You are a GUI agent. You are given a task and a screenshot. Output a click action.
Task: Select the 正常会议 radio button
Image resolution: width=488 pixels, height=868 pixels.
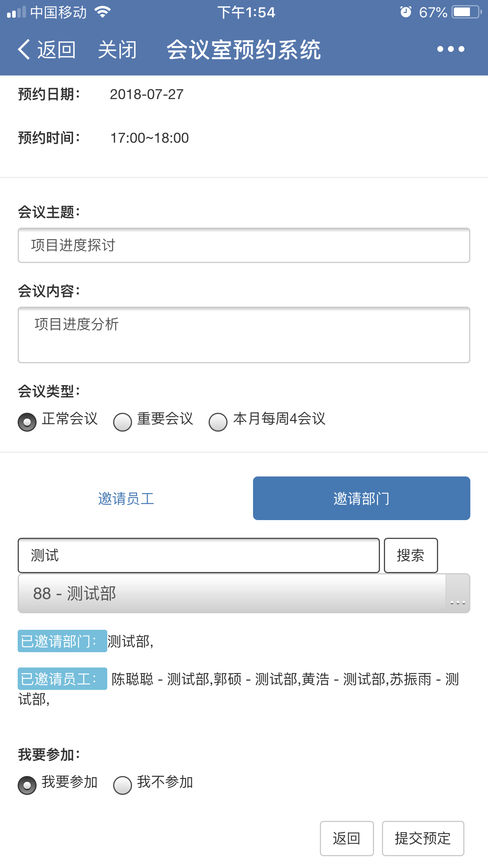27,422
